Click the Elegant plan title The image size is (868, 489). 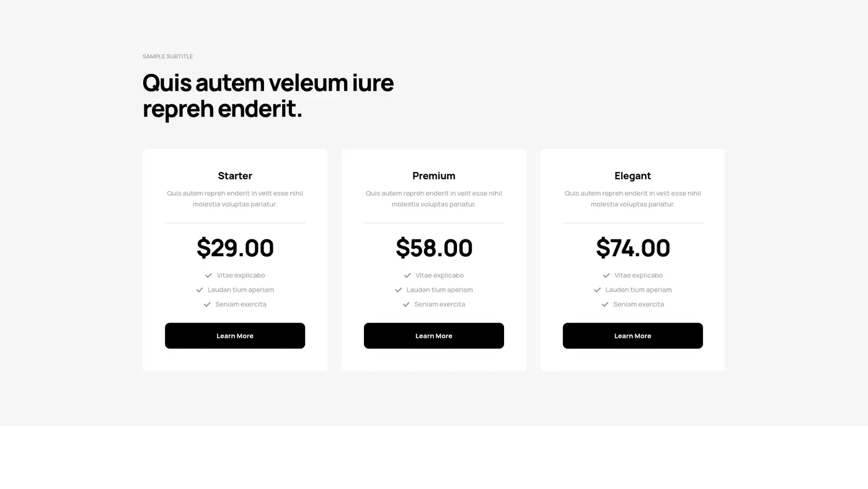[x=632, y=176]
